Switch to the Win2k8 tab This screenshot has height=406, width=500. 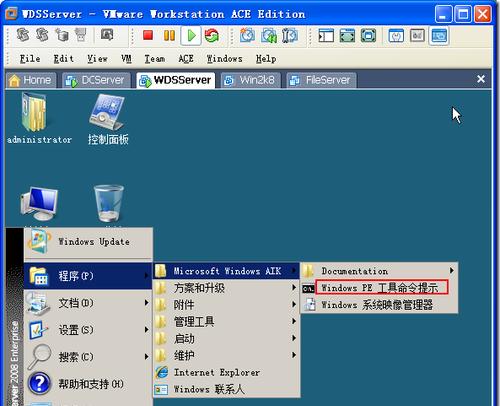(250, 80)
